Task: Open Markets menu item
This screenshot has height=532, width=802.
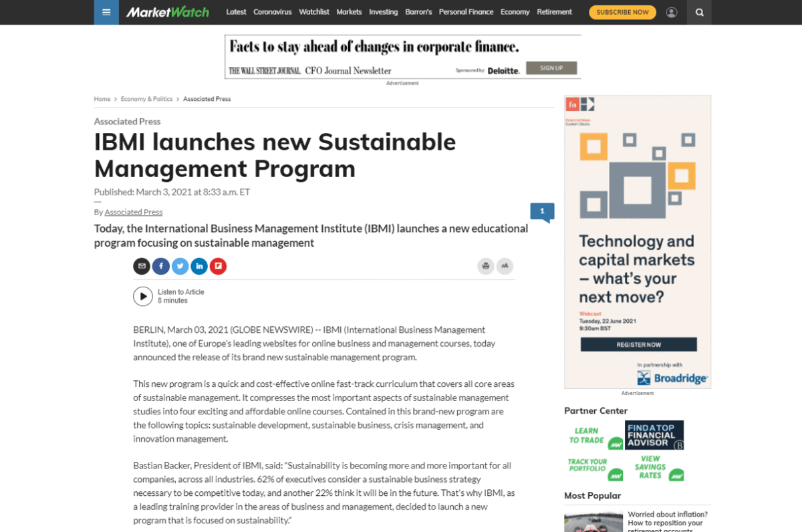Action: click(349, 12)
